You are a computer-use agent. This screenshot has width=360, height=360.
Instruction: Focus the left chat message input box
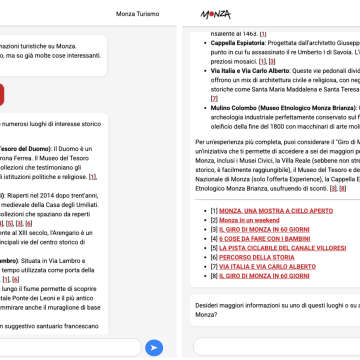tap(70, 347)
